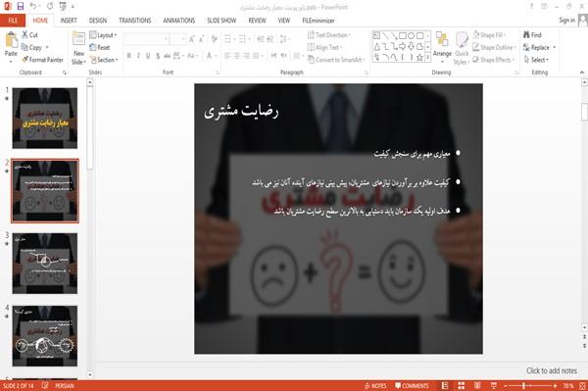Toggle bulleted list

(228, 39)
